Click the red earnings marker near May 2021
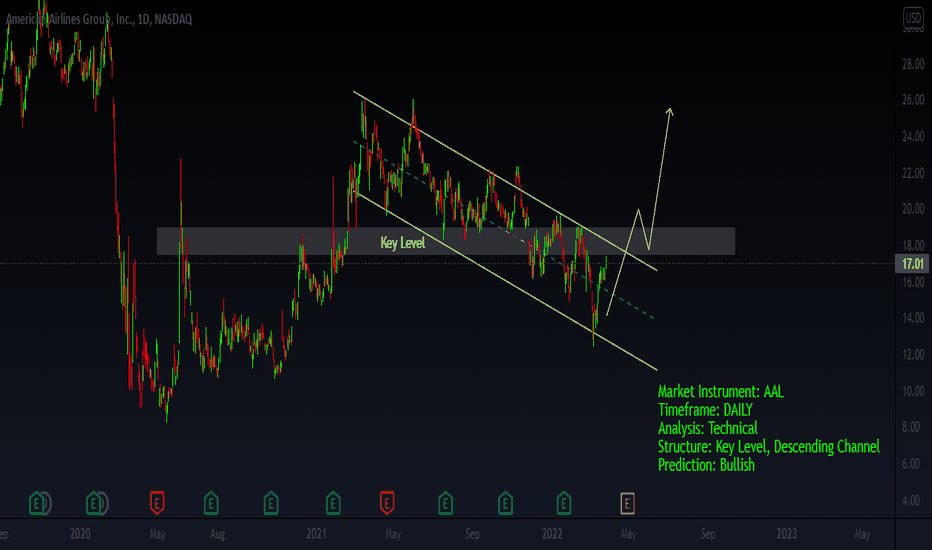This screenshot has width=932, height=550. pyautogui.click(x=387, y=503)
